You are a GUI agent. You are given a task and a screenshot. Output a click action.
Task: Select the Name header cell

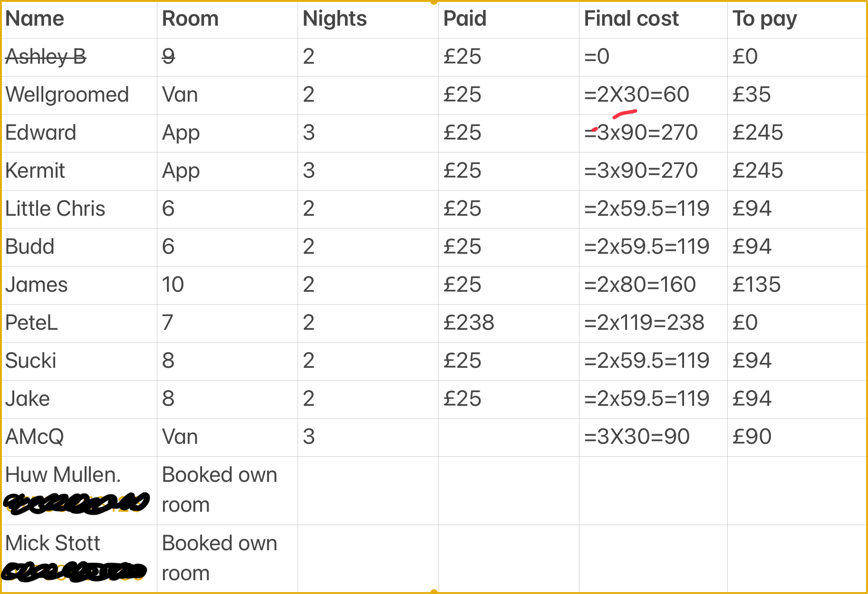pyautogui.click(x=79, y=20)
